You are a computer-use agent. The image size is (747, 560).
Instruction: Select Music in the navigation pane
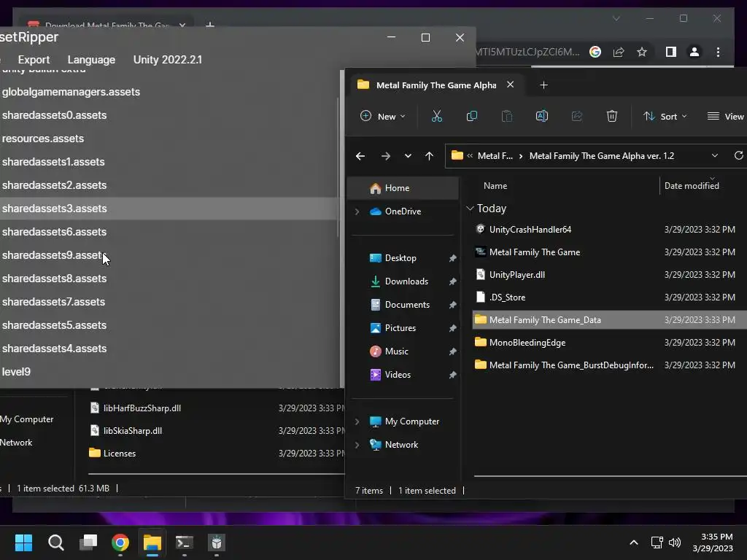404,351
